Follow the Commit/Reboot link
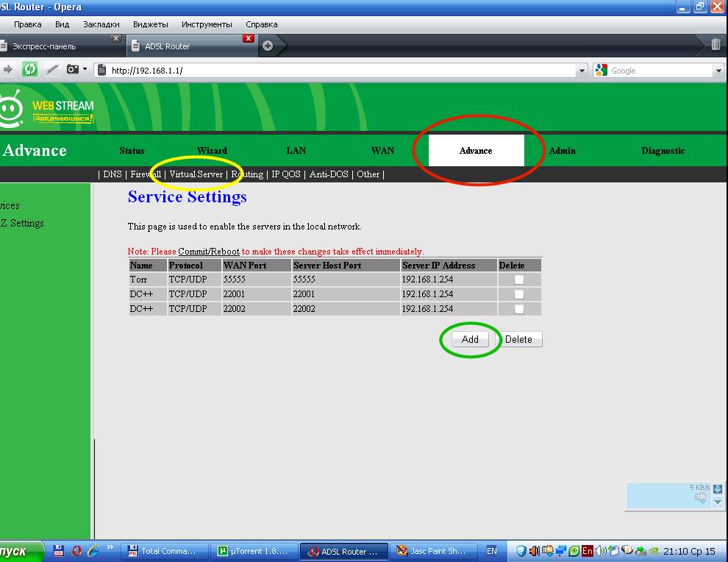The image size is (728, 562). [x=209, y=252]
